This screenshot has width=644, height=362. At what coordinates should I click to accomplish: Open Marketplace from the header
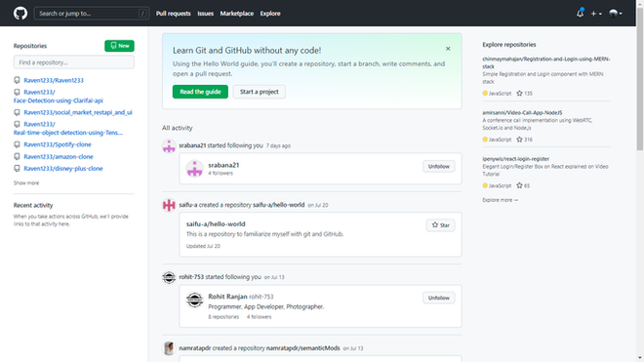click(236, 14)
